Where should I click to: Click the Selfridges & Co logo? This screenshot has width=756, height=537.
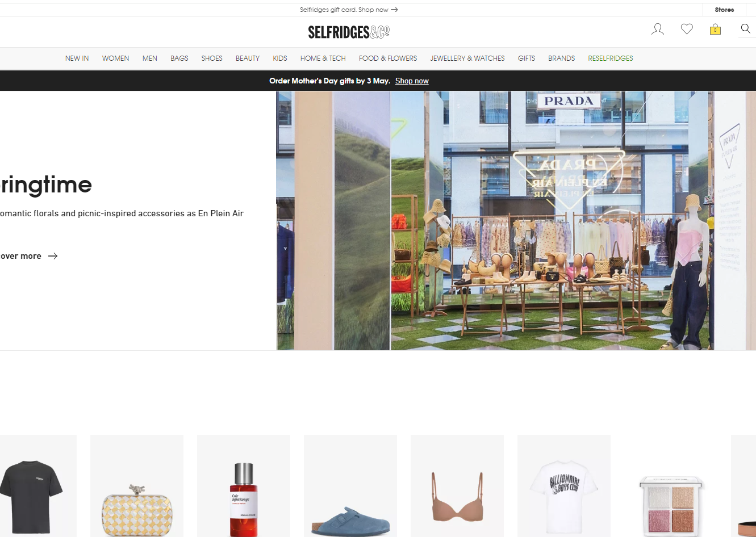(x=349, y=32)
